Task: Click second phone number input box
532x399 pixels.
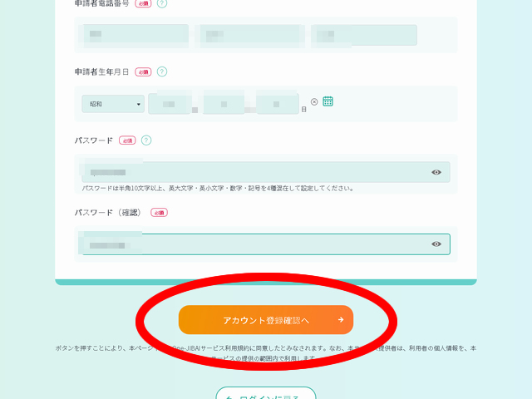Action: coord(250,35)
